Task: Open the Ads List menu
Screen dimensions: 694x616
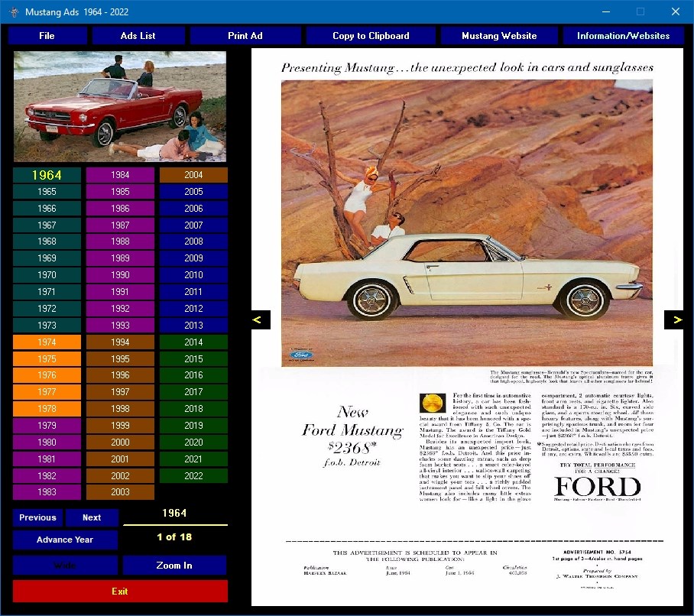Action: tap(138, 36)
